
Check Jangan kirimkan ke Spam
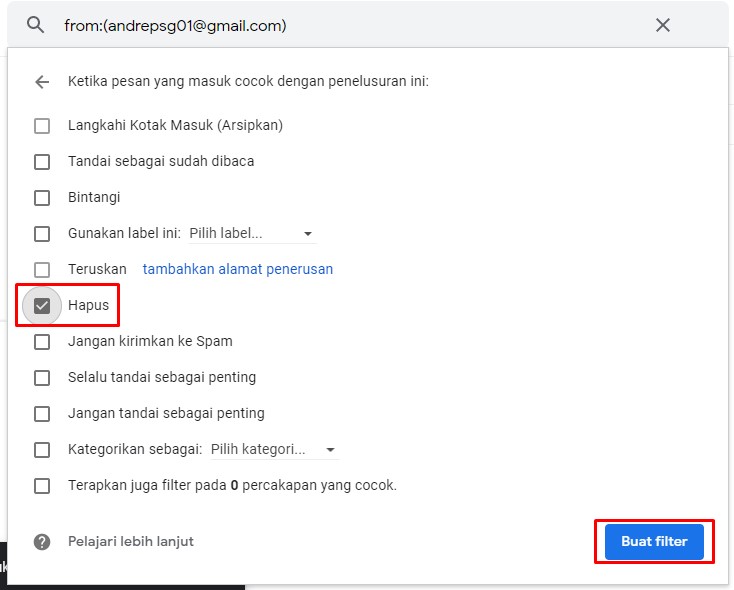tap(42, 342)
